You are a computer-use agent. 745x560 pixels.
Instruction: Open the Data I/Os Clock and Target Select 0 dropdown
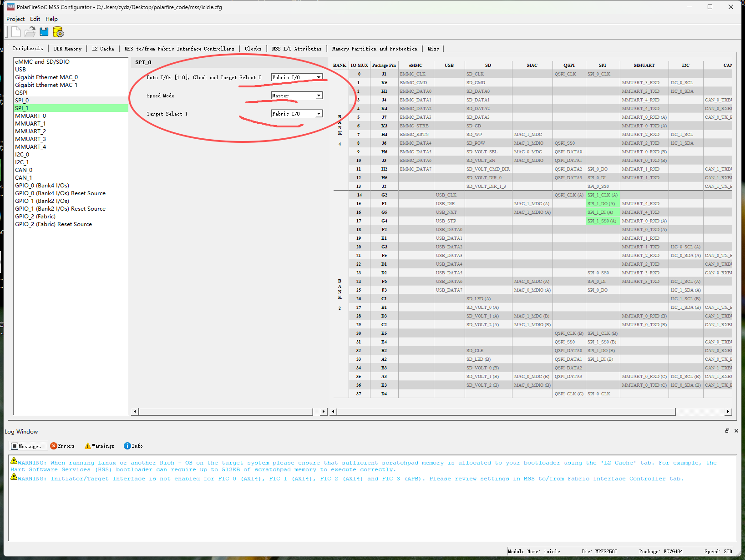tap(297, 77)
